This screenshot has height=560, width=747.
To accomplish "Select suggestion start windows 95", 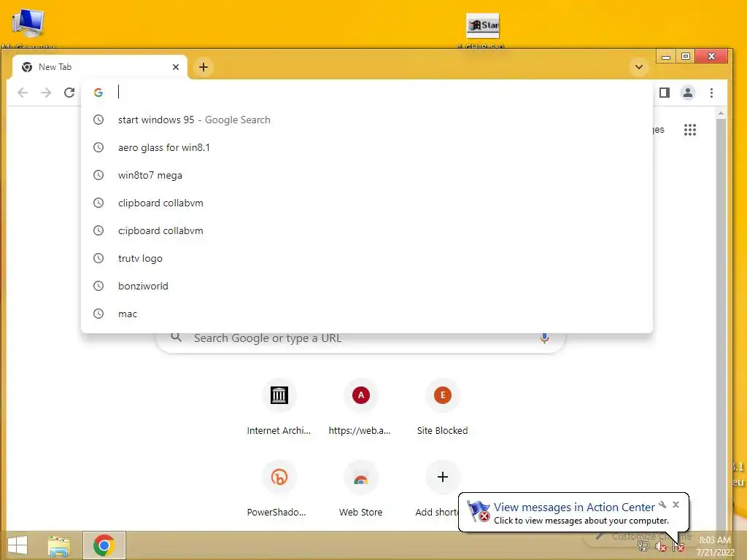I will click(367, 120).
